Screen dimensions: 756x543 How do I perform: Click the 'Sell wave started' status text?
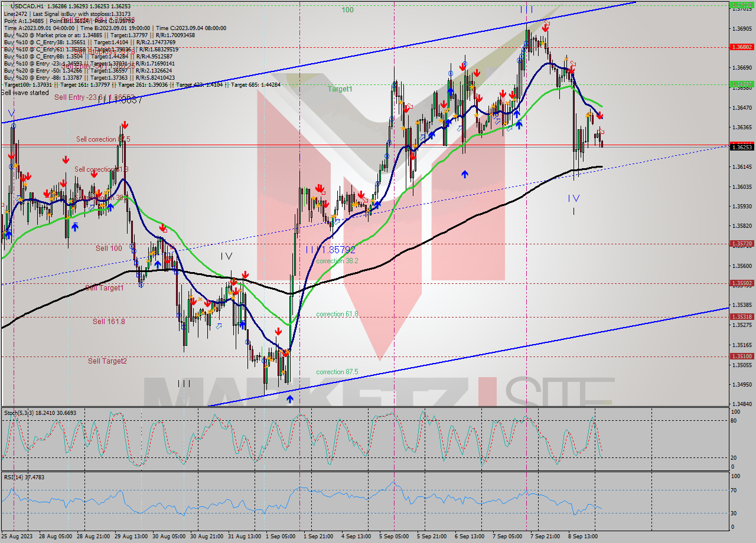point(25,93)
